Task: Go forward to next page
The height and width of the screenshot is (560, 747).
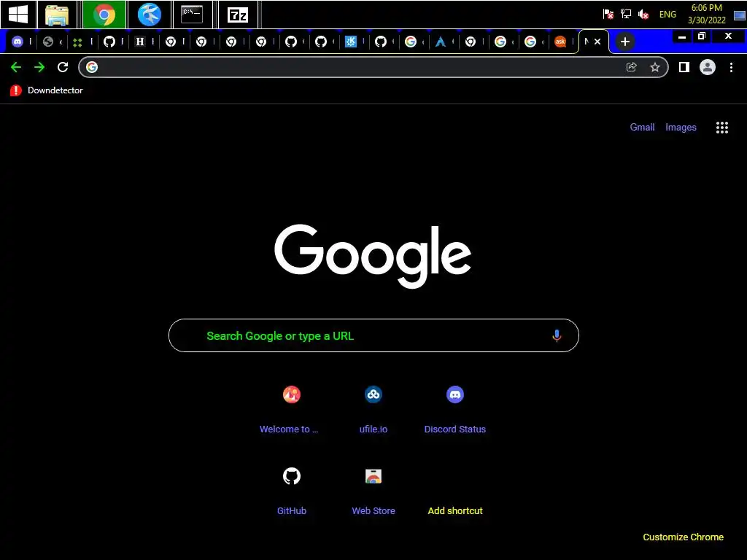Action: [x=39, y=67]
